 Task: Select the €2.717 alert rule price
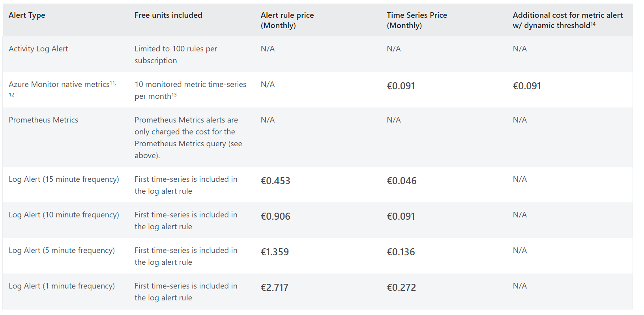coord(275,288)
